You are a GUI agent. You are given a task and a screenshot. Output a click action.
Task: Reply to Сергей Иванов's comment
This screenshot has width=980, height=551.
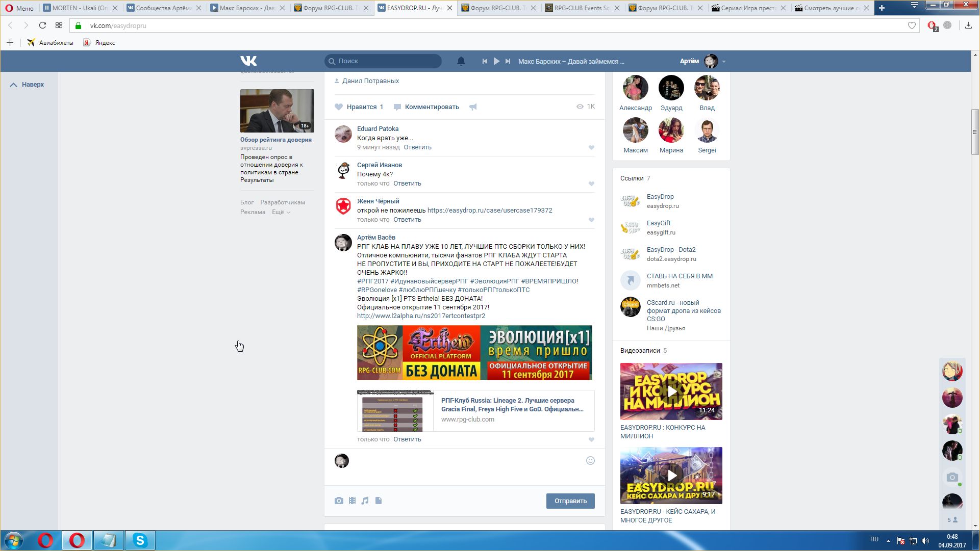click(407, 183)
